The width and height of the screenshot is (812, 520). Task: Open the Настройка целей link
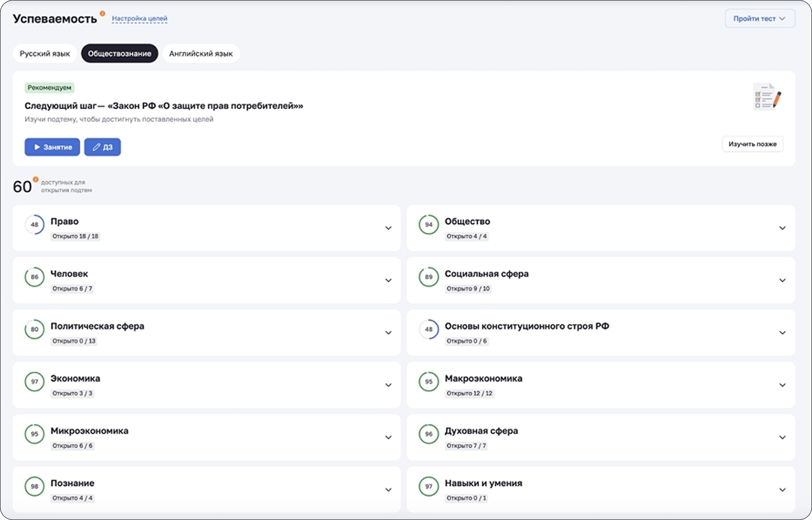pyautogui.click(x=139, y=18)
